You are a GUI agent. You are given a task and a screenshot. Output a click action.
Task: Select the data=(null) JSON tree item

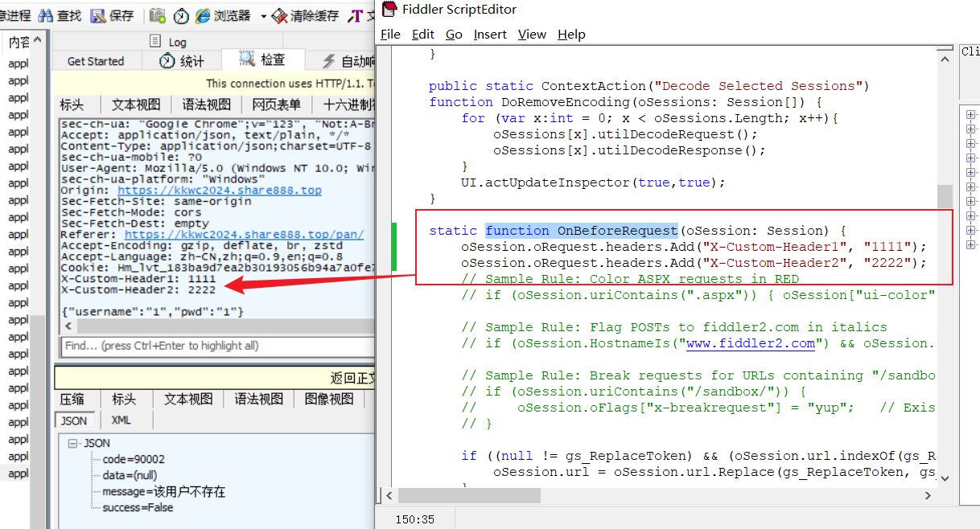click(130, 475)
